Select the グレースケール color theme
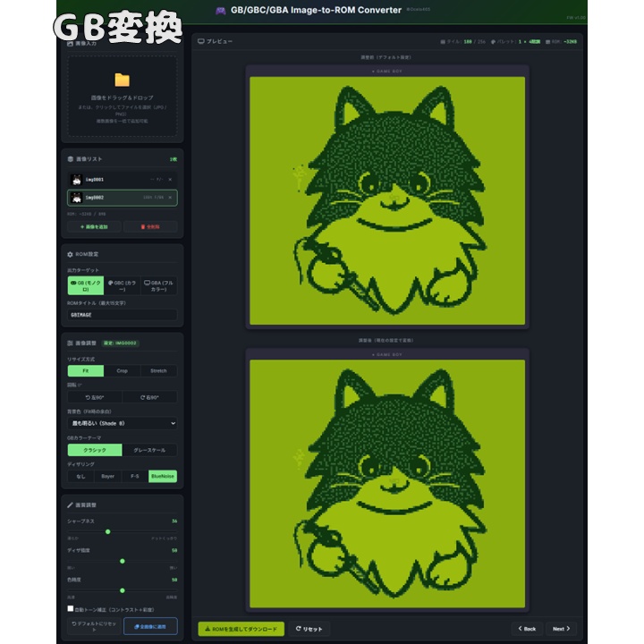The width and height of the screenshot is (644, 644). pos(149,450)
